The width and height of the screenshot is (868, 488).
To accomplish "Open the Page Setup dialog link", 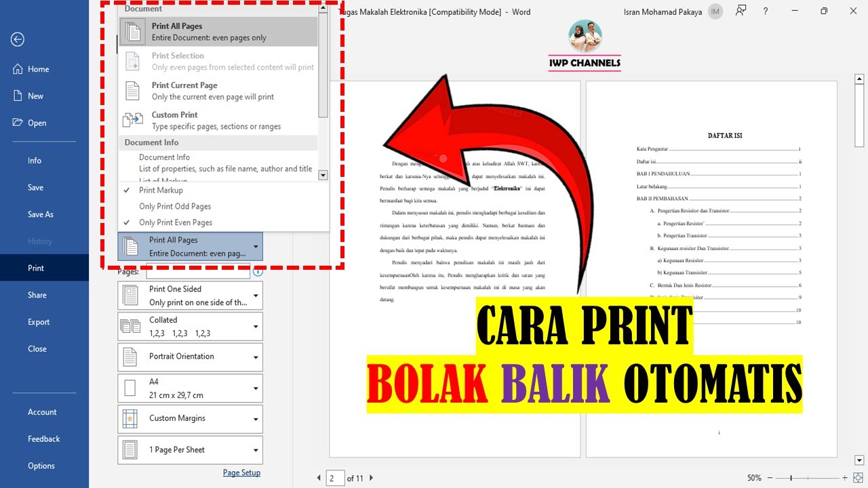I will (241, 472).
